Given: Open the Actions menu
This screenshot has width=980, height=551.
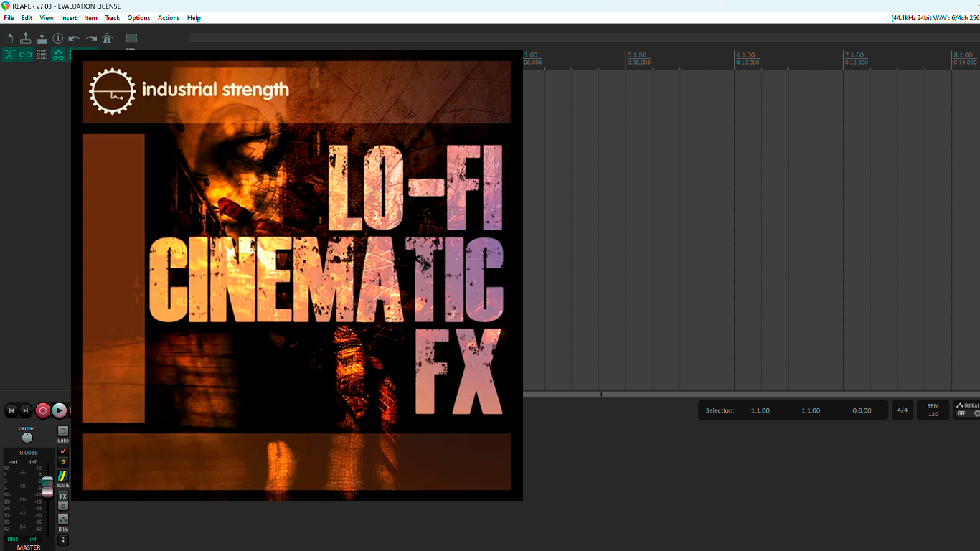Looking at the screenshot, I should click(x=169, y=18).
